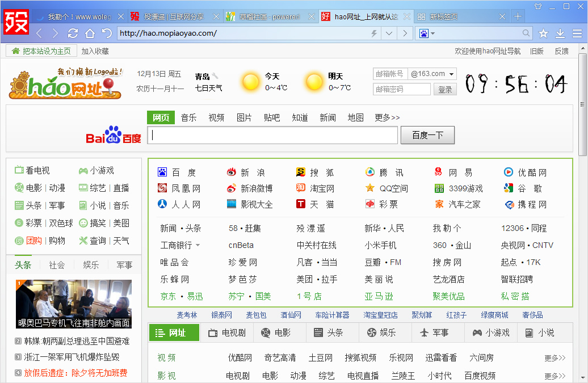Screen dimensions: 588x383
Task: Open 韩媒:朝两副总理逃至中国避难 headline
Action: tap(77, 341)
